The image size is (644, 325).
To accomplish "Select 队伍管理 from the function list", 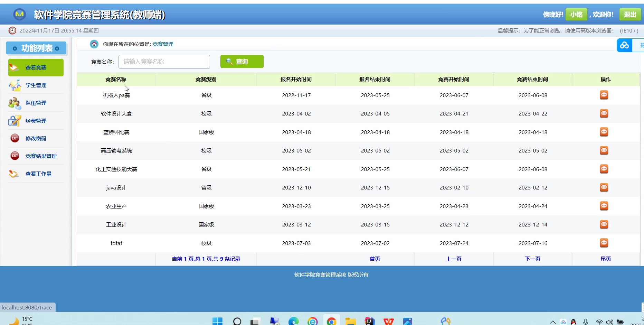I will point(36,103).
